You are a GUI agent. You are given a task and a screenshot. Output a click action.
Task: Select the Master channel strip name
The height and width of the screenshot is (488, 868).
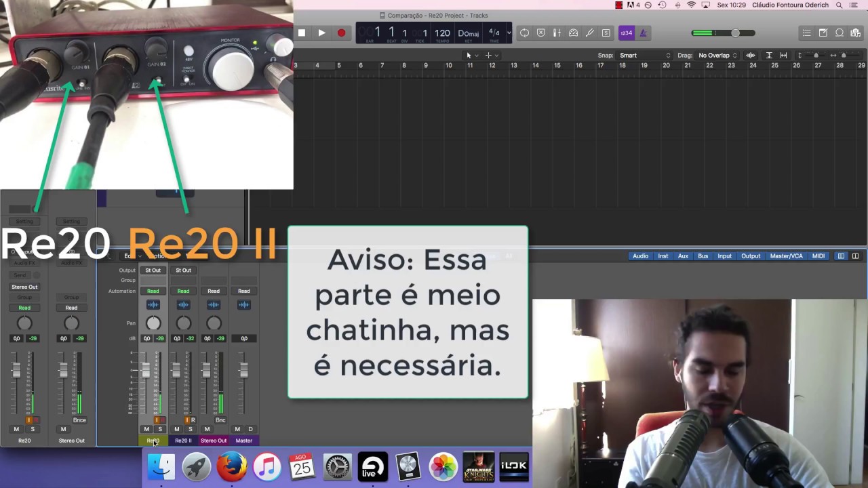click(x=243, y=441)
